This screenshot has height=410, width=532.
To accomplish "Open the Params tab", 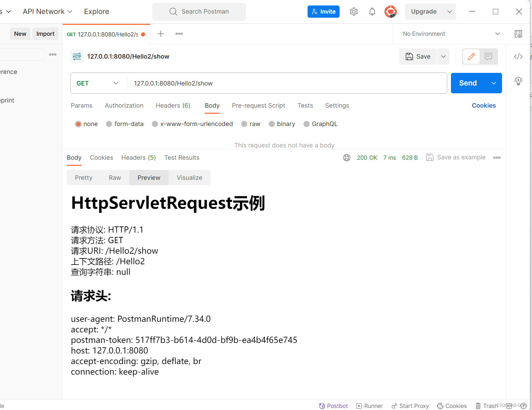I will coord(82,106).
